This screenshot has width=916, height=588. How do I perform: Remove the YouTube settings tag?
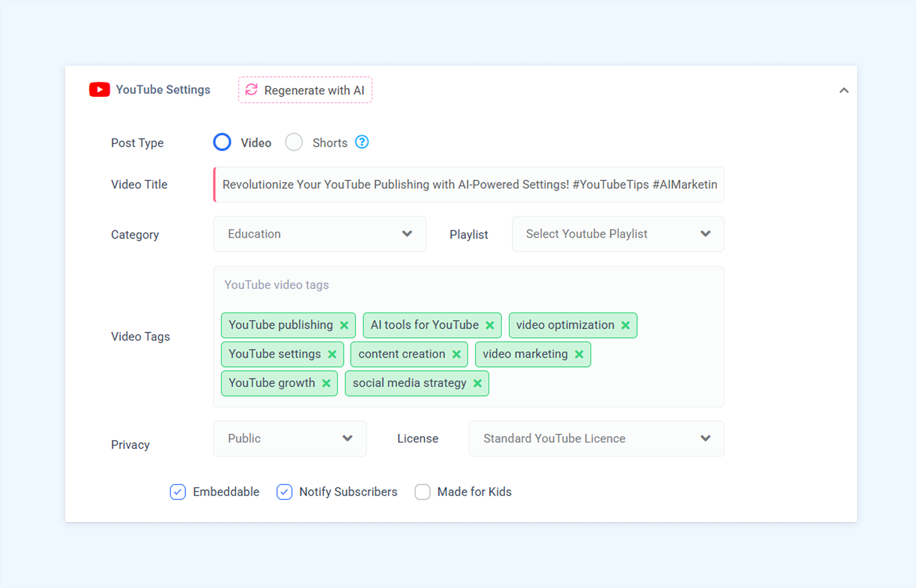pos(332,354)
